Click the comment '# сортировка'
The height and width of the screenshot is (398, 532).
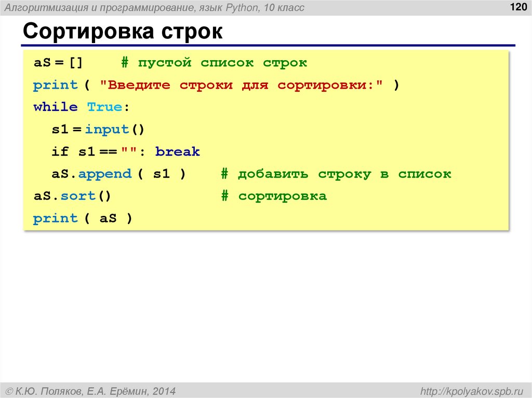click(274, 196)
